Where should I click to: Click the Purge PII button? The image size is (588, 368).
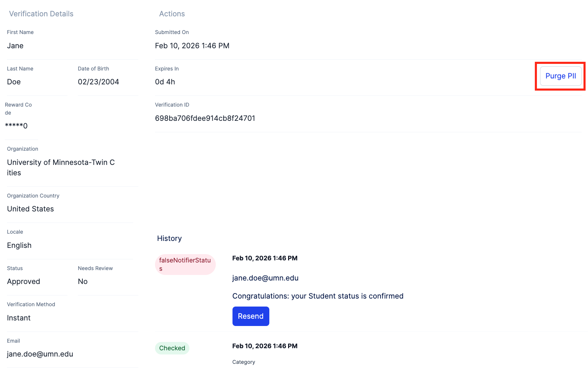pos(561,76)
